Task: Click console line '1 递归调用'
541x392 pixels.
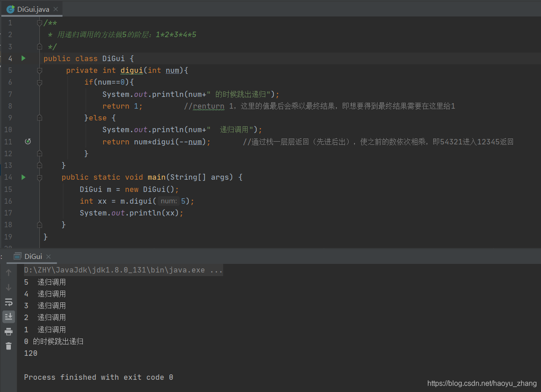Action: [45, 330]
